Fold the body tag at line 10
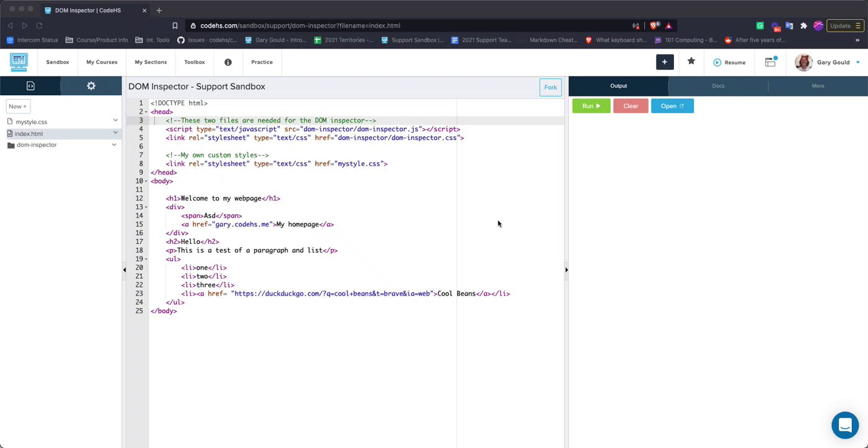Viewport: 868px width, 448px height. tap(146, 181)
